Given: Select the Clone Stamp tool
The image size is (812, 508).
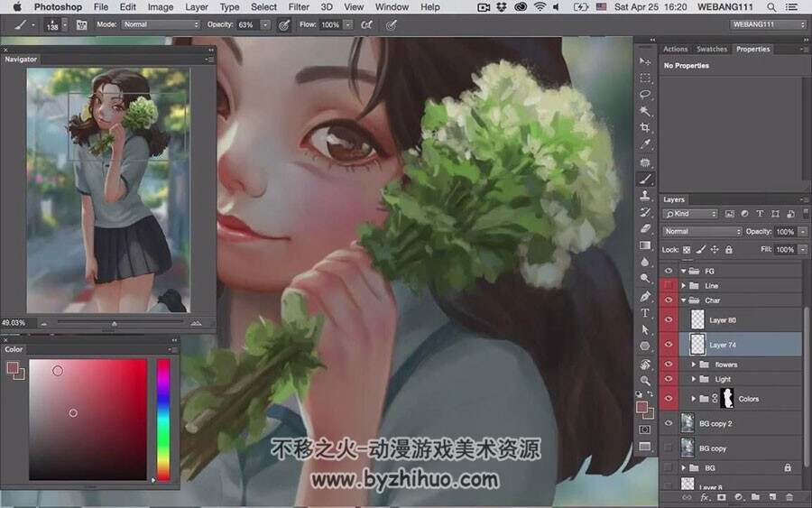Looking at the screenshot, I should (645, 195).
